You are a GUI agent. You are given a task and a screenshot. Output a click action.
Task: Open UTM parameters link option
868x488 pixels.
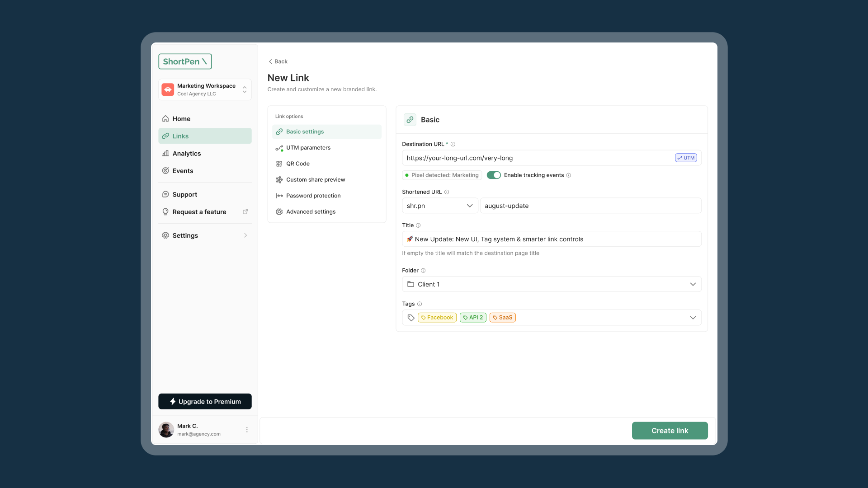click(x=308, y=148)
